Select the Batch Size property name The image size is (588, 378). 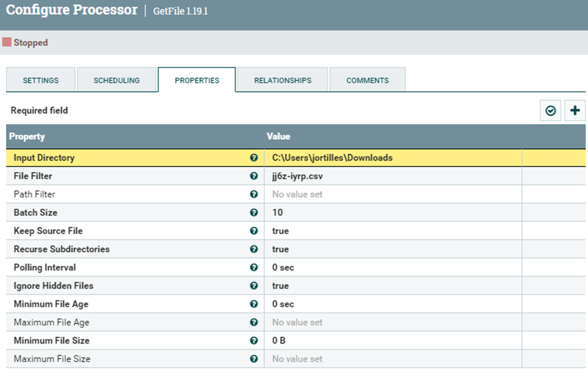pyautogui.click(x=36, y=212)
